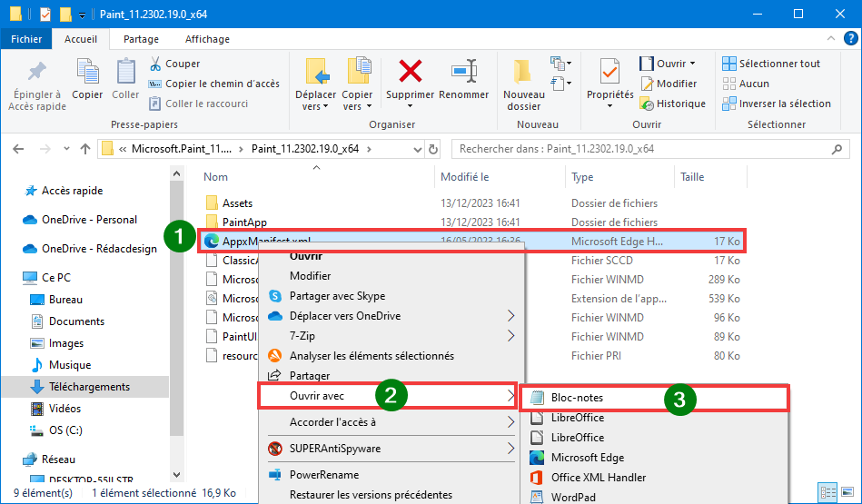862x504 pixels.
Task: Open OS (C:) drive in sidebar
Action: [x=65, y=430]
